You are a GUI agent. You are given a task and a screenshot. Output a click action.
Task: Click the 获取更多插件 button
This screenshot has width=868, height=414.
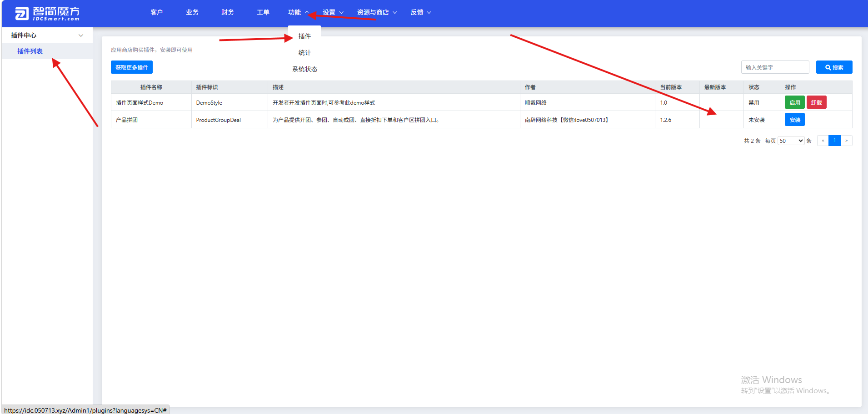click(x=132, y=67)
